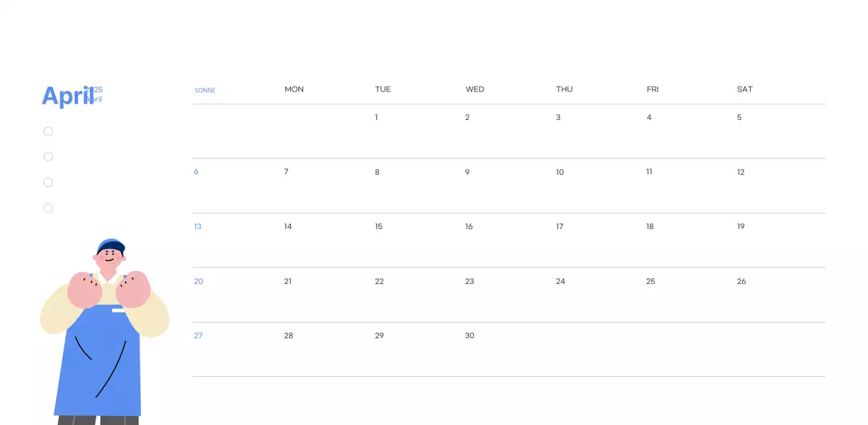Select Sunday April 6 date

[197, 171]
